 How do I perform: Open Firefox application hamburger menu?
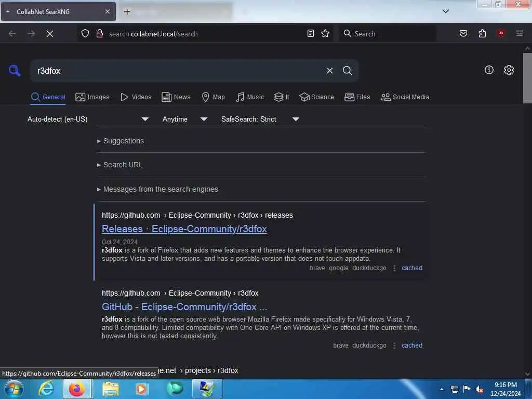click(x=520, y=33)
